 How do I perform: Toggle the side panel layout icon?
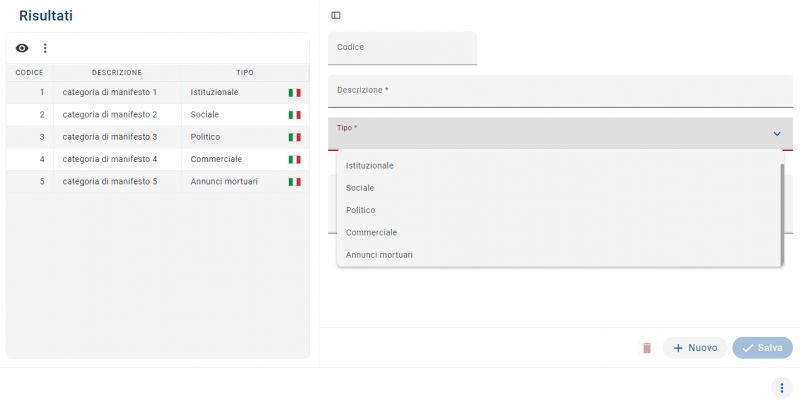(x=336, y=15)
